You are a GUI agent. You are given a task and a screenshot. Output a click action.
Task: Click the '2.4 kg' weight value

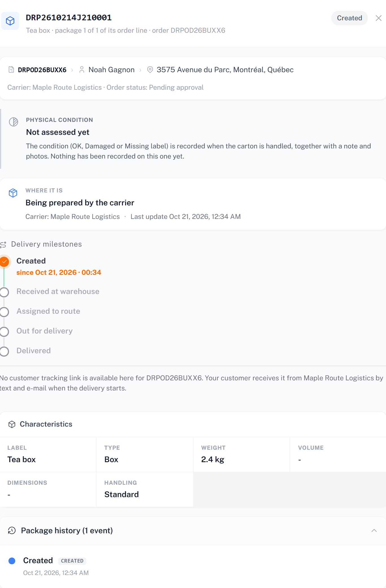pos(212,459)
